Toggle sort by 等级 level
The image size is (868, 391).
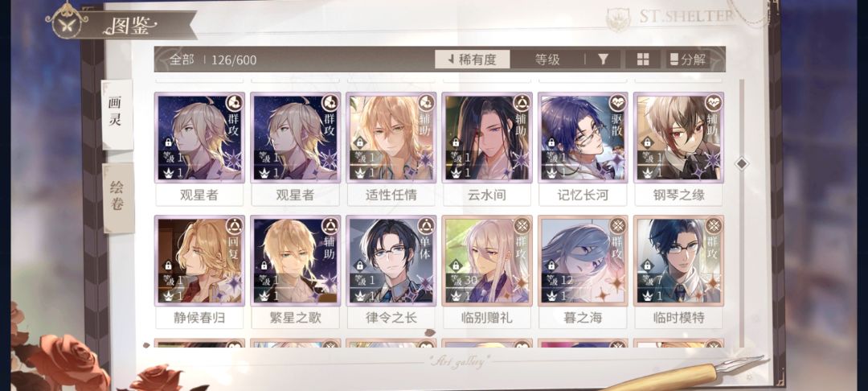tap(547, 60)
